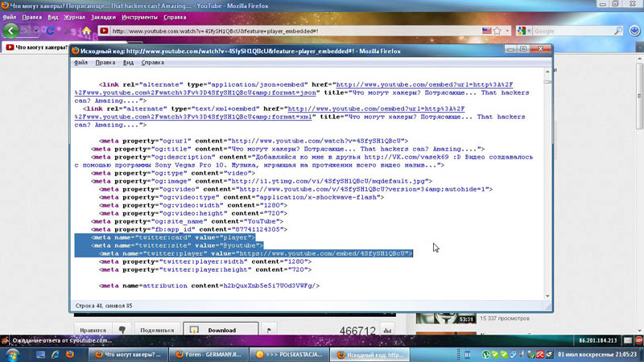Open Журнал menu

tap(74, 17)
